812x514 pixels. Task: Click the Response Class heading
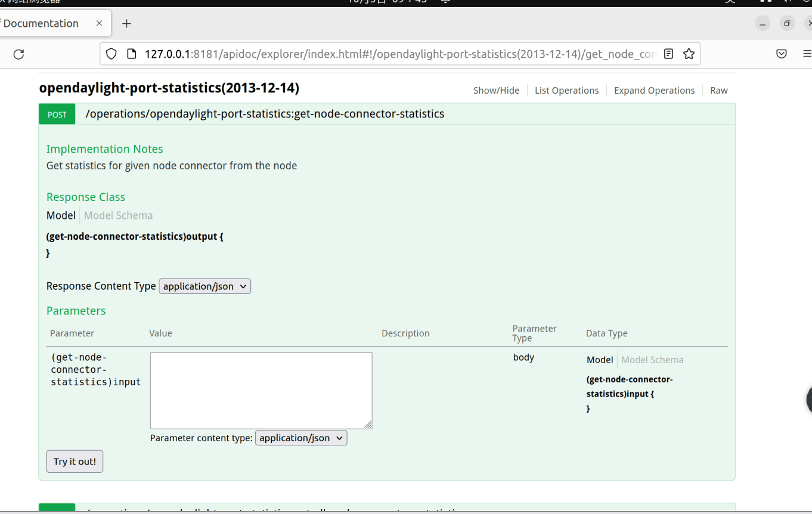[x=86, y=197]
